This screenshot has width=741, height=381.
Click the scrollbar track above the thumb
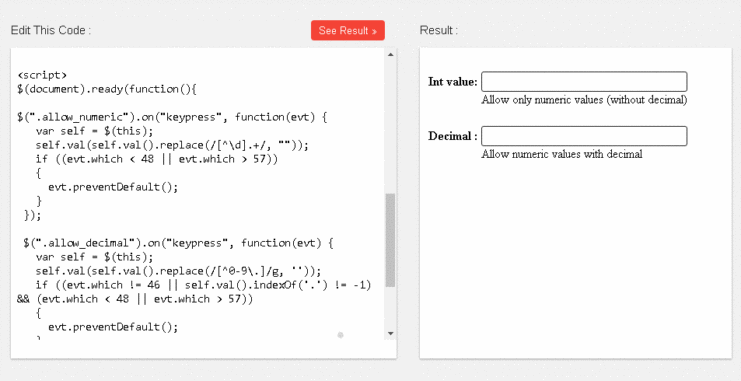[x=390, y=126]
